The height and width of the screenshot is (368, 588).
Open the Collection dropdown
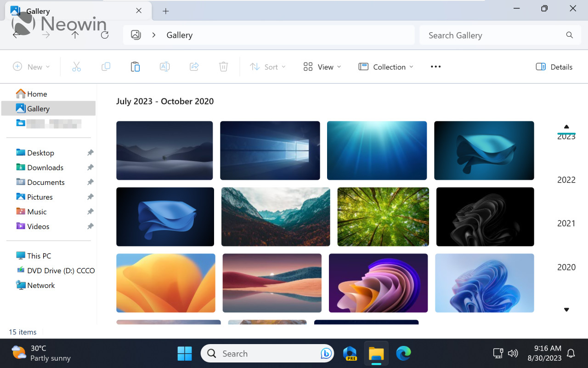386,67
